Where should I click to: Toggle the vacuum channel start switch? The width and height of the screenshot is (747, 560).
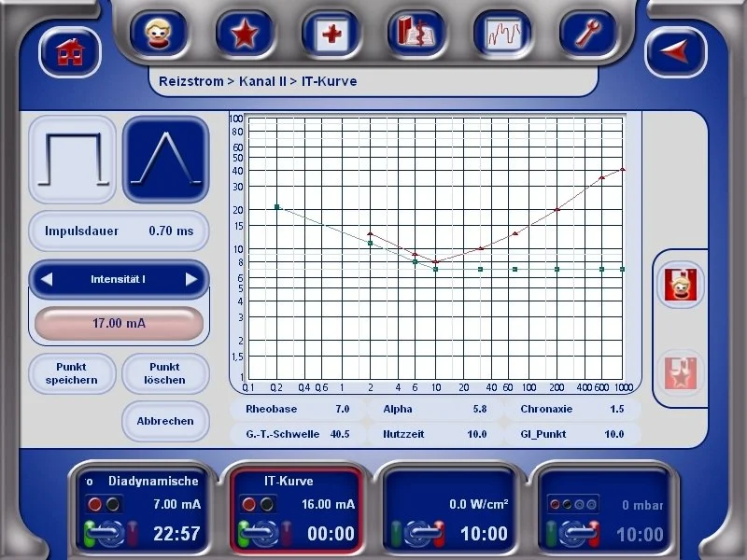572,534
